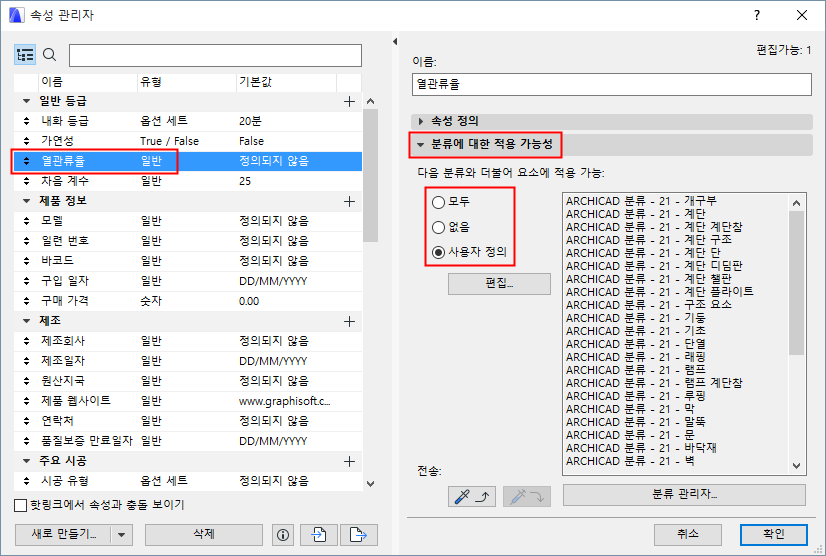Grab the reorder handle of 구매 가격 row

click(x=26, y=301)
